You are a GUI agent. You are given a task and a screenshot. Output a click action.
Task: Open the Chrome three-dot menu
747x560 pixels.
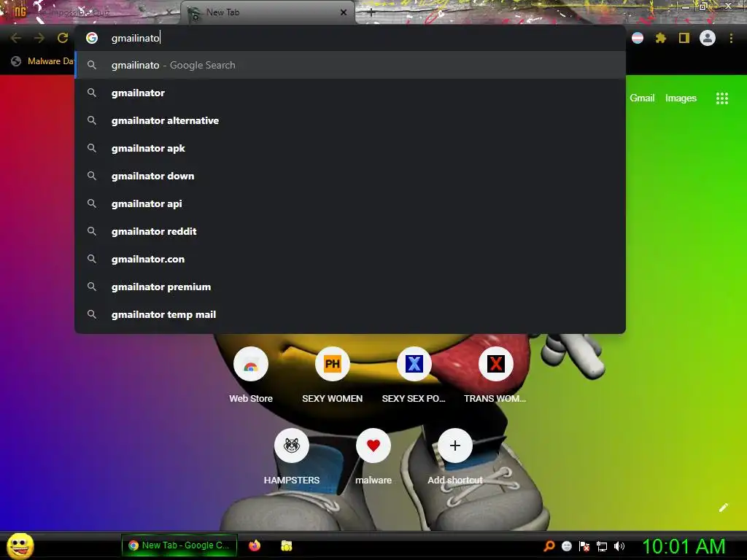[731, 38]
